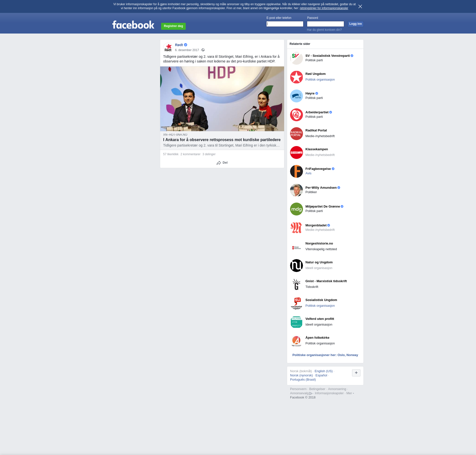
Task: Open the Natur og Ungdom page name
Action: pos(319,262)
